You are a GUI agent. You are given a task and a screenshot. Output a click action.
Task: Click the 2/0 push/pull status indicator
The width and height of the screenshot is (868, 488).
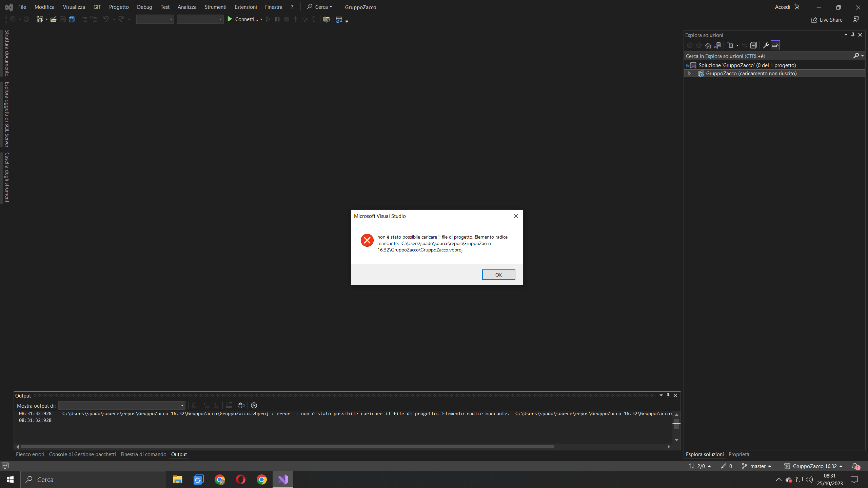pyautogui.click(x=700, y=466)
